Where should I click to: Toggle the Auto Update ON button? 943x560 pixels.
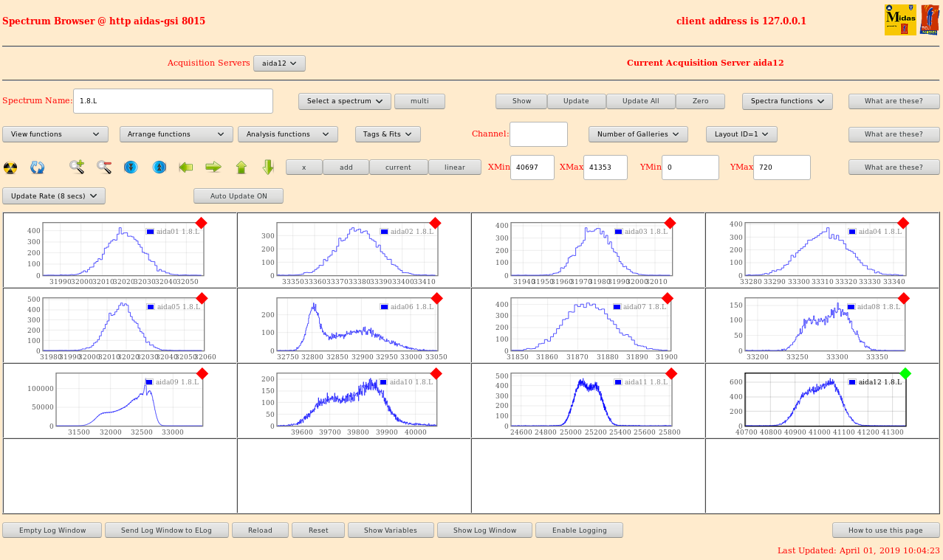(x=238, y=196)
